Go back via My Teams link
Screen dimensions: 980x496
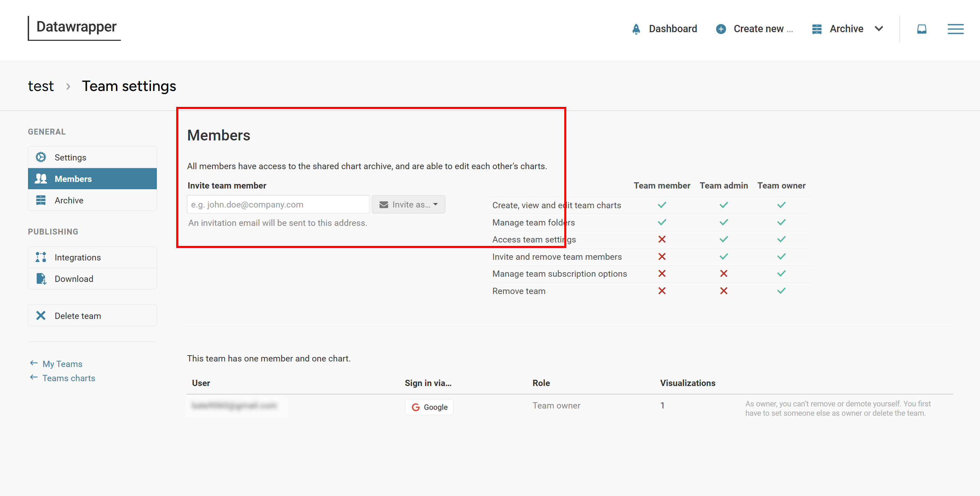[62, 364]
